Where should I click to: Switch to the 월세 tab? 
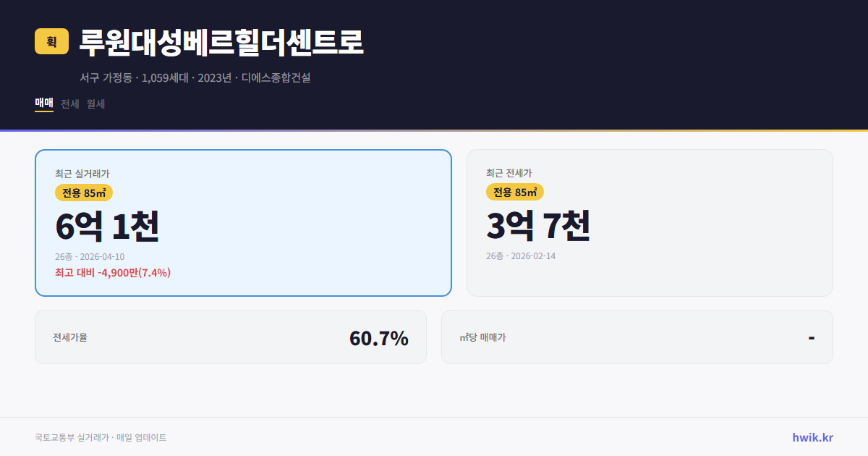95,104
